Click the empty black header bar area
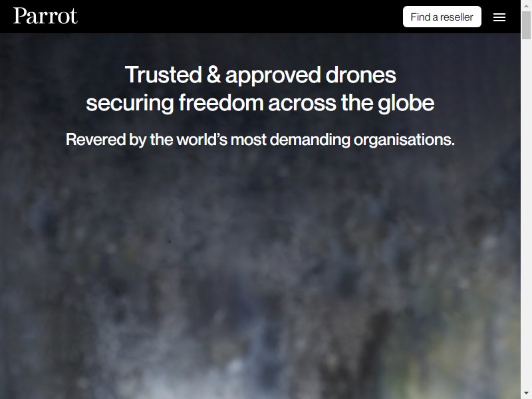 (237, 17)
